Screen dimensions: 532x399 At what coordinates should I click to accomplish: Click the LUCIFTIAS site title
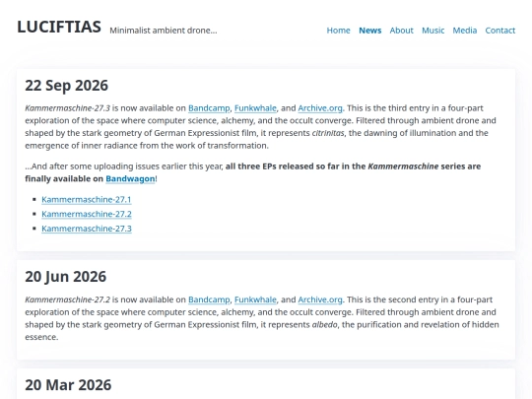[59, 27]
